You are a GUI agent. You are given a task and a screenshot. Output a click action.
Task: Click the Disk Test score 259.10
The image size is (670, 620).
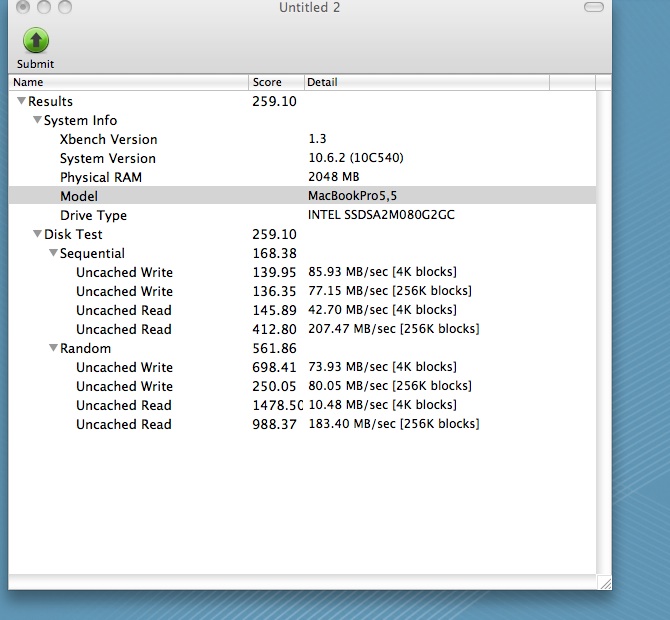[x=274, y=234]
